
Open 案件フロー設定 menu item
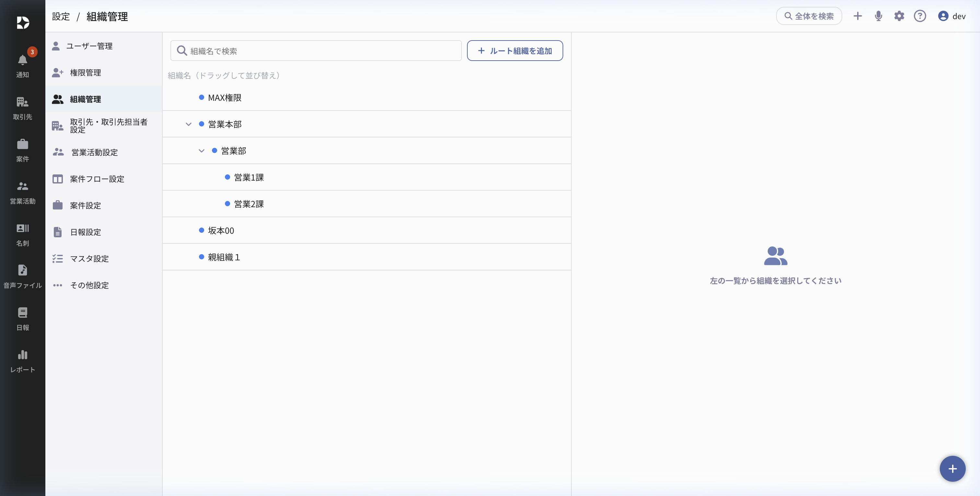coord(97,179)
